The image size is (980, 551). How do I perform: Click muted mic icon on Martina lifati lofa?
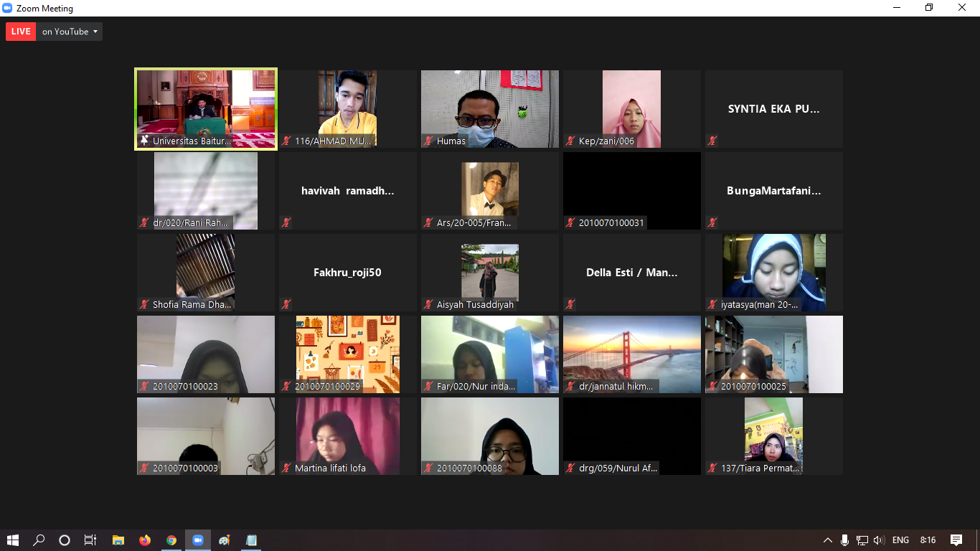(x=286, y=468)
